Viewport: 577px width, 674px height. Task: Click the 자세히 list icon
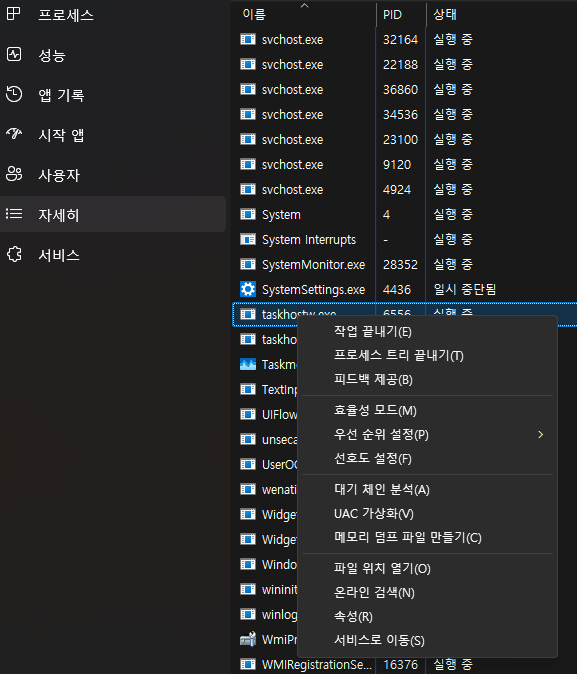[14, 214]
